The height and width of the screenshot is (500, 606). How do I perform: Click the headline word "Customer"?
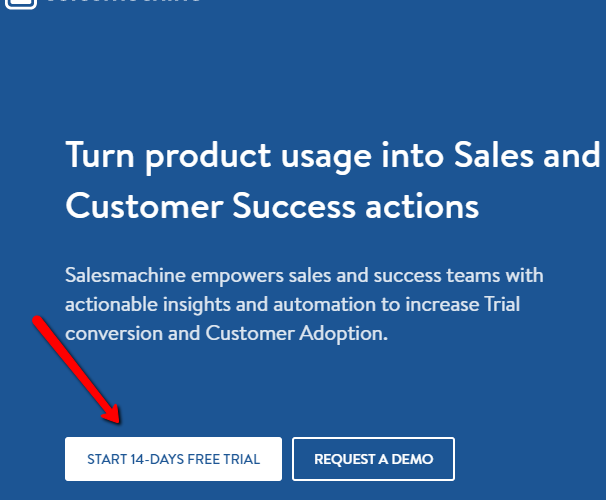pyautogui.click(x=145, y=206)
